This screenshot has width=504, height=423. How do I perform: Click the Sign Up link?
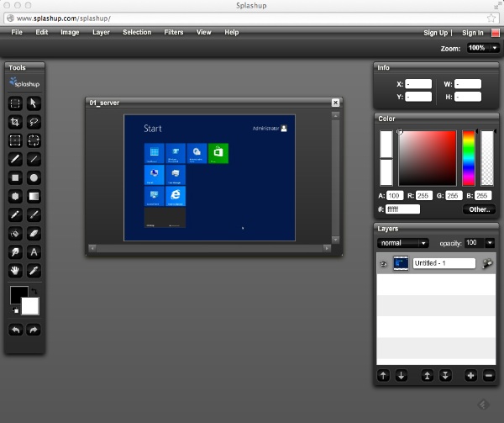click(x=435, y=33)
